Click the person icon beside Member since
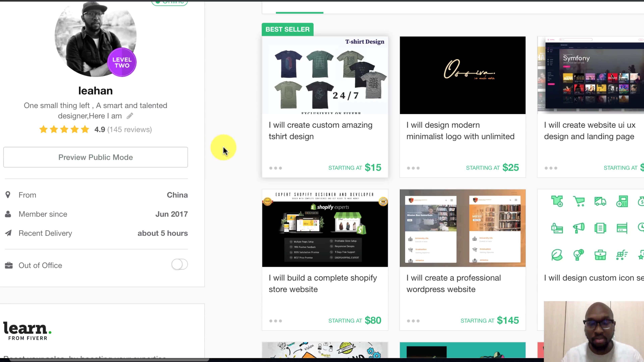The width and height of the screenshot is (644, 362). pyautogui.click(x=8, y=214)
